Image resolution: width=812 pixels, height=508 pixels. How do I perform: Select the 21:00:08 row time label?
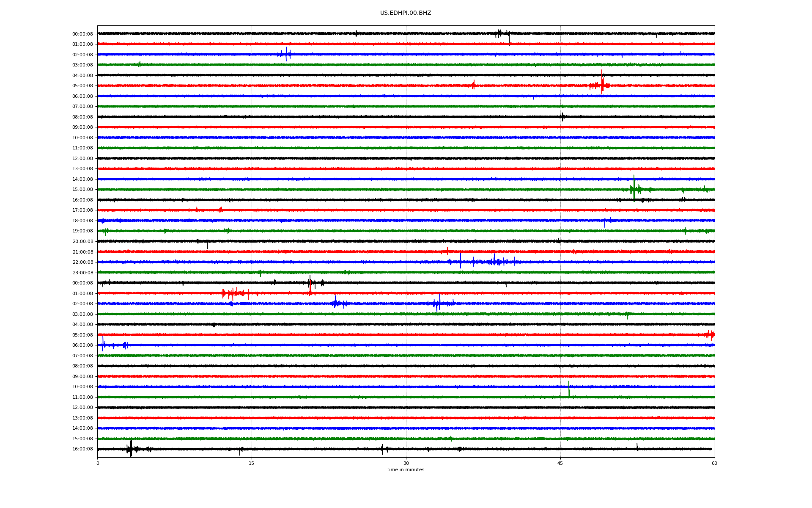coord(82,252)
